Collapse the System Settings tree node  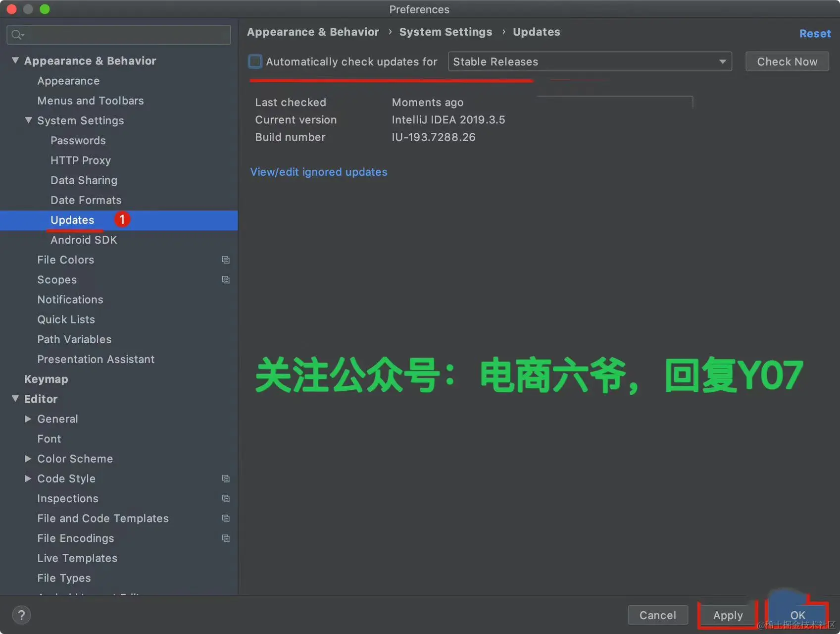(29, 120)
